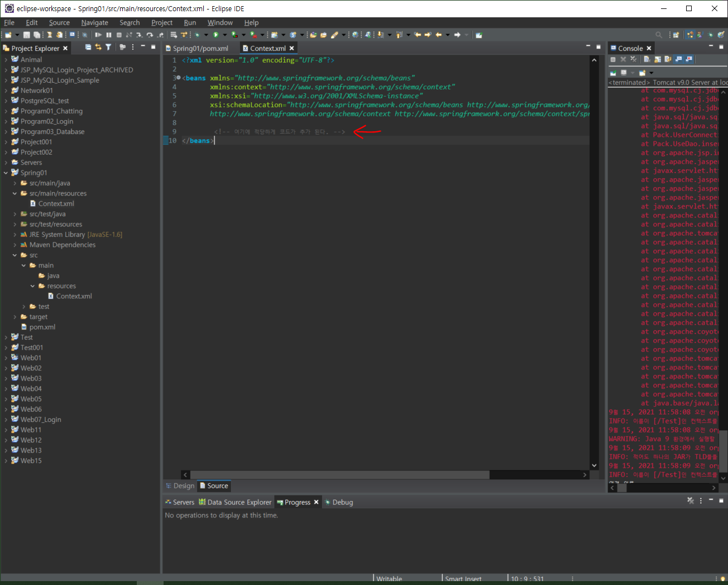Toggle Pin Console button
The width and height of the screenshot is (728, 585).
click(613, 73)
